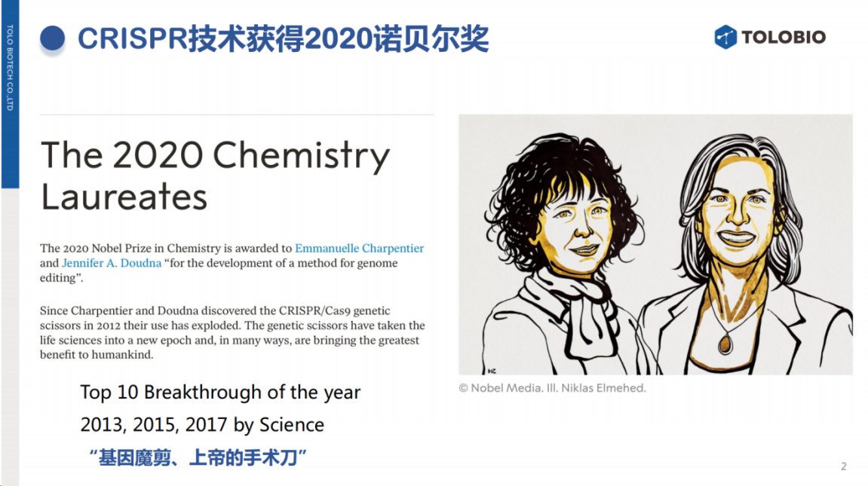Click the blue bullet circle beside title

pos(53,38)
